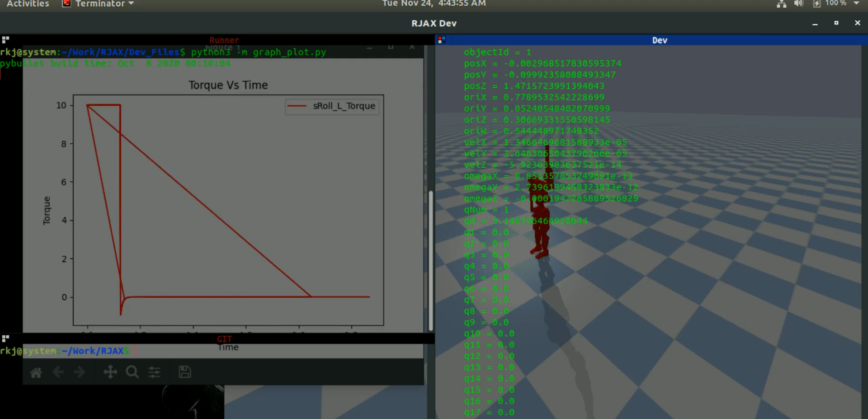Click the Runner terminal title
The height and width of the screenshot is (419, 868).
click(x=224, y=40)
